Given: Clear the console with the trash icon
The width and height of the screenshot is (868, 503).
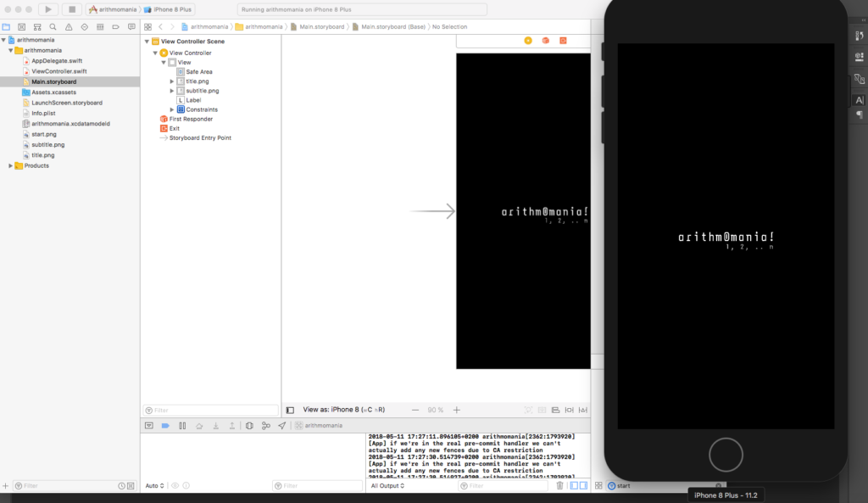Looking at the screenshot, I should click(x=559, y=486).
